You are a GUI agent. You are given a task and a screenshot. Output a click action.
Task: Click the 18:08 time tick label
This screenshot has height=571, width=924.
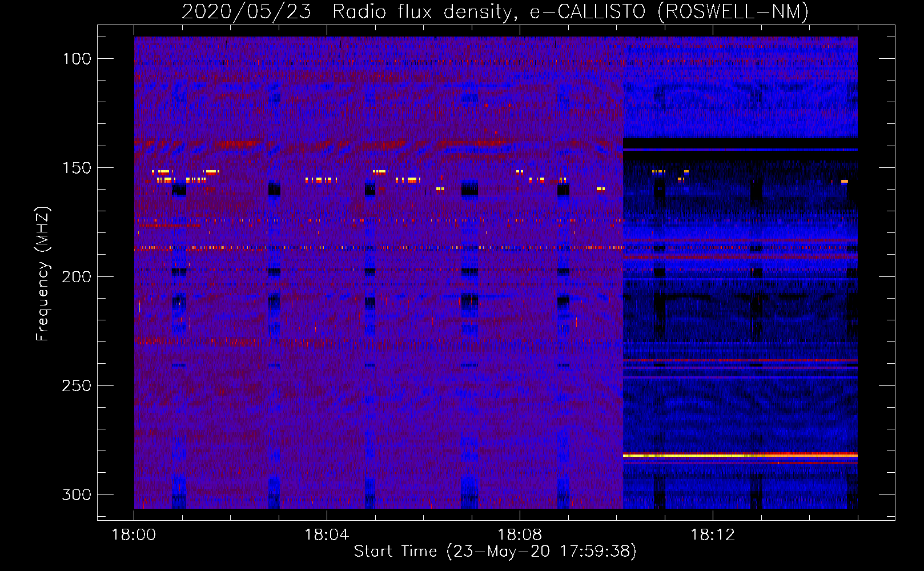[x=520, y=535]
